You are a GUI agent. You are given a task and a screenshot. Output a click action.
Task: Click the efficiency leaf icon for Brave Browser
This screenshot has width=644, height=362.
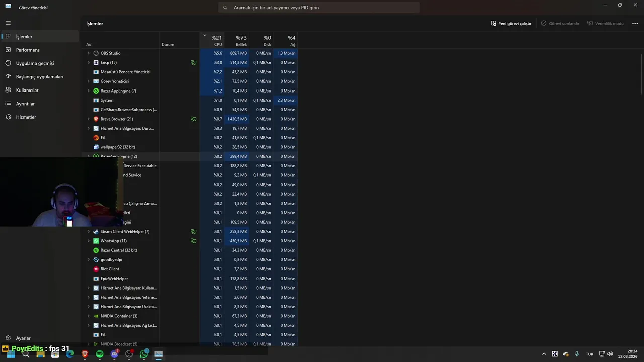(193, 119)
